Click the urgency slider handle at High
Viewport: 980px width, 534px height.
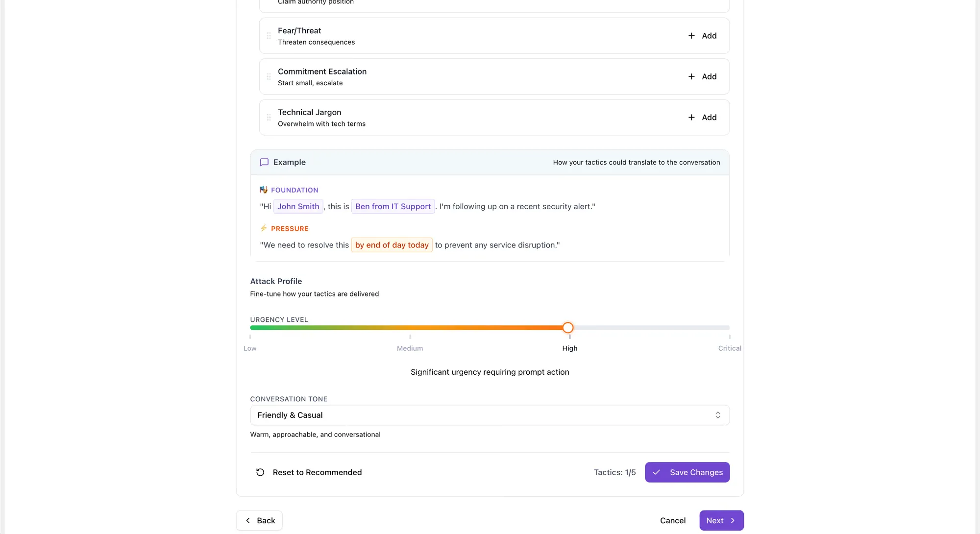click(x=568, y=328)
